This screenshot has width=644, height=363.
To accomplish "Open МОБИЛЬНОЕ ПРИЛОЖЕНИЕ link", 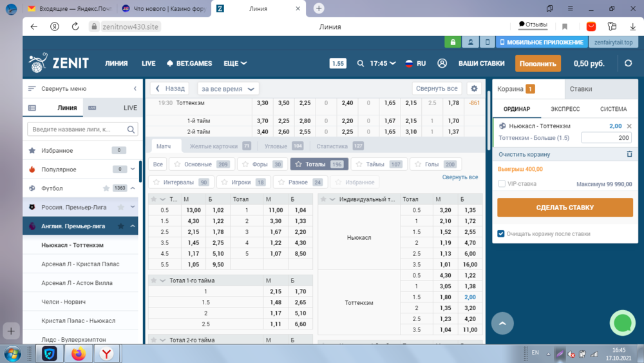I will click(542, 42).
